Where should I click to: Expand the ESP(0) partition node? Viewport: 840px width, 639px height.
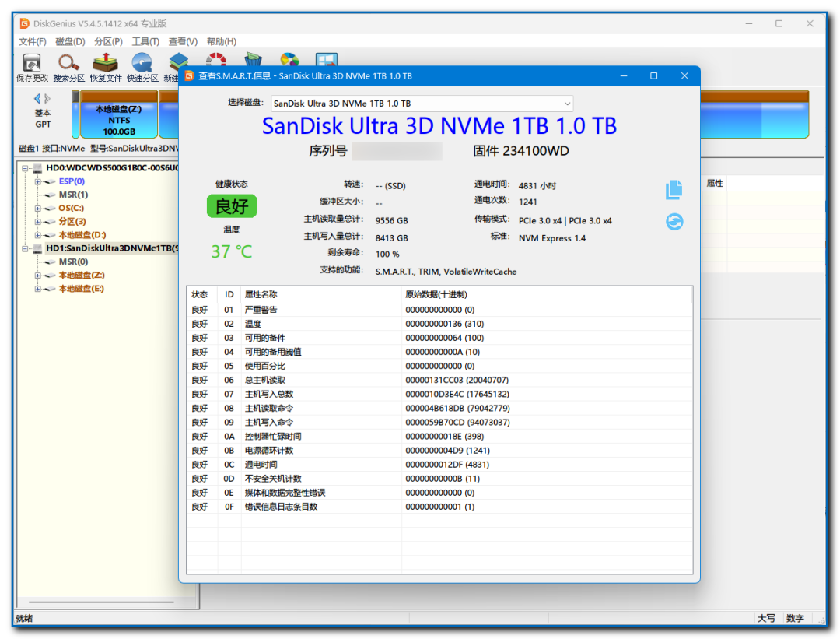pyautogui.click(x=37, y=181)
